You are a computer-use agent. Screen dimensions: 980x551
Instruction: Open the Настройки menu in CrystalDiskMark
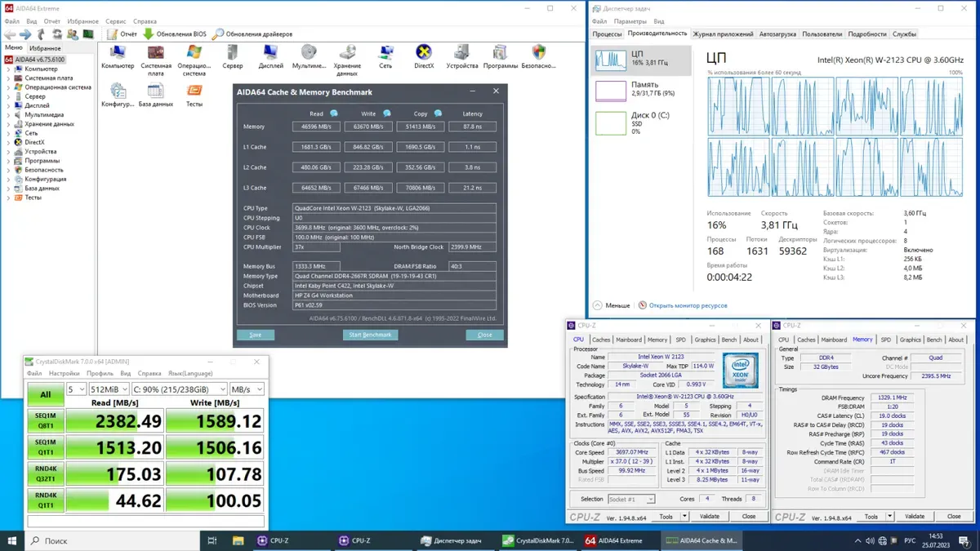[x=65, y=373]
